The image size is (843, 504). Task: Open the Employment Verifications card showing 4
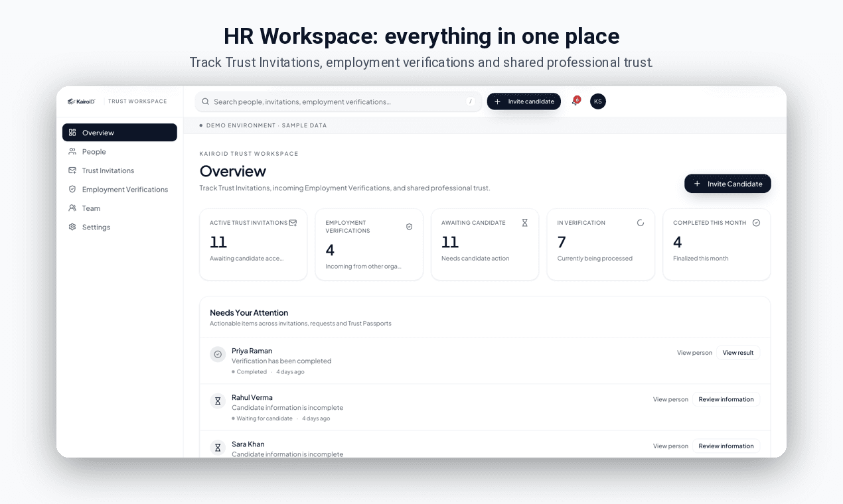click(369, 245)
